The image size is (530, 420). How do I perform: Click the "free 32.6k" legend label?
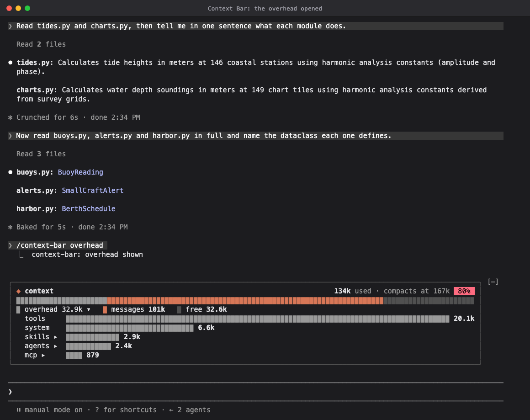coord(206,309)
